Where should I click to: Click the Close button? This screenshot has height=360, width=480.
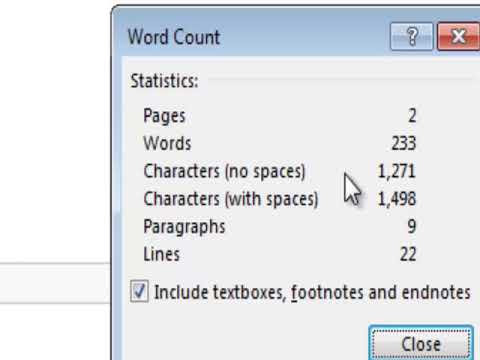click(x=421, y=344)
